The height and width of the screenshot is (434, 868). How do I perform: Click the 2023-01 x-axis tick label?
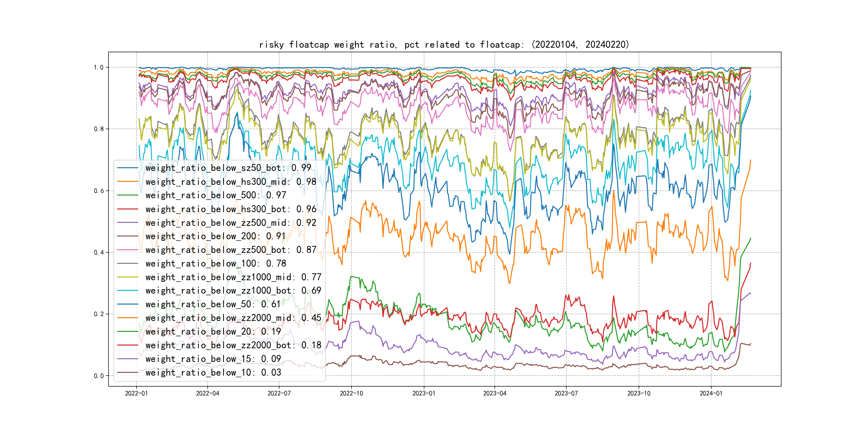424,393
